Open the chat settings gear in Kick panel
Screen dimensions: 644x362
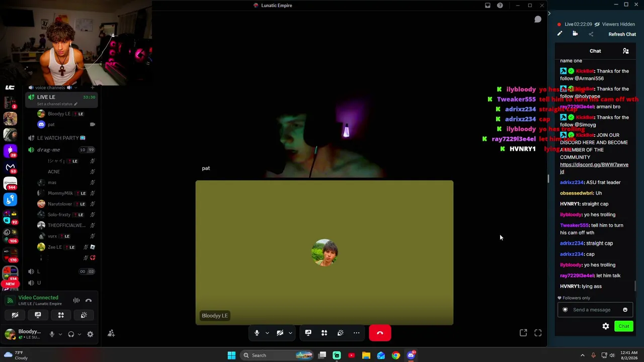click(x=606, y=326)
